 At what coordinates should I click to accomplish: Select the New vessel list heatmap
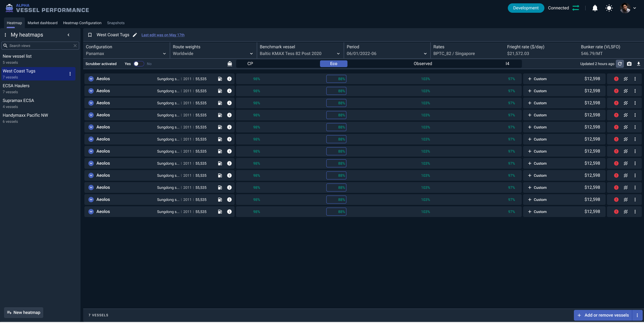tap(38, 59)
